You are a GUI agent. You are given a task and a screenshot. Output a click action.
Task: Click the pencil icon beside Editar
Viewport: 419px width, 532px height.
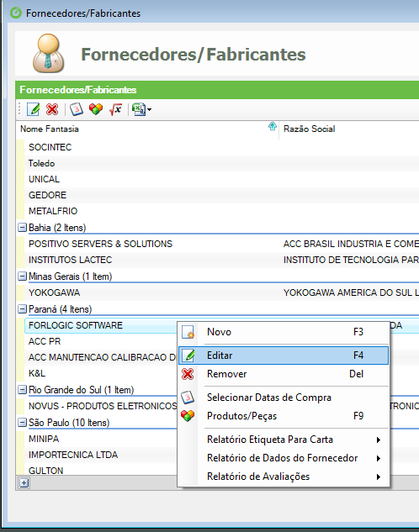coord(188,356)
